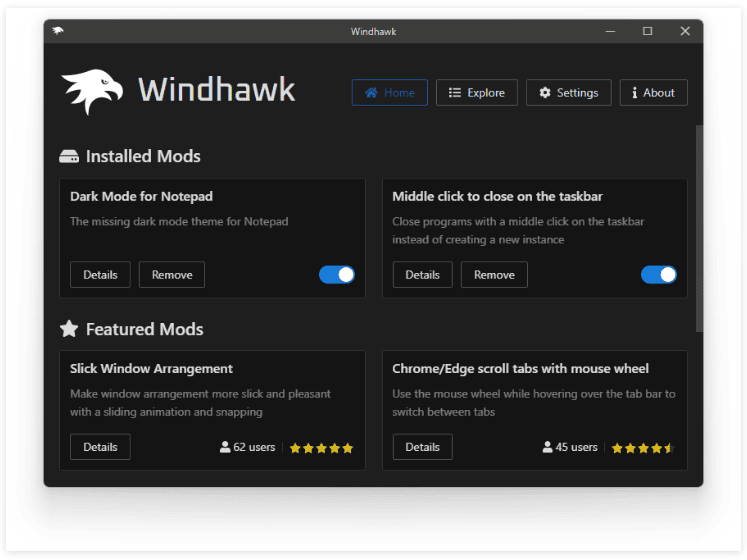The height and width of the screenshot is (560, 747).
Task: Click 'Use the mouse wheel while hovering' description
Action: [x=534, y=403]
